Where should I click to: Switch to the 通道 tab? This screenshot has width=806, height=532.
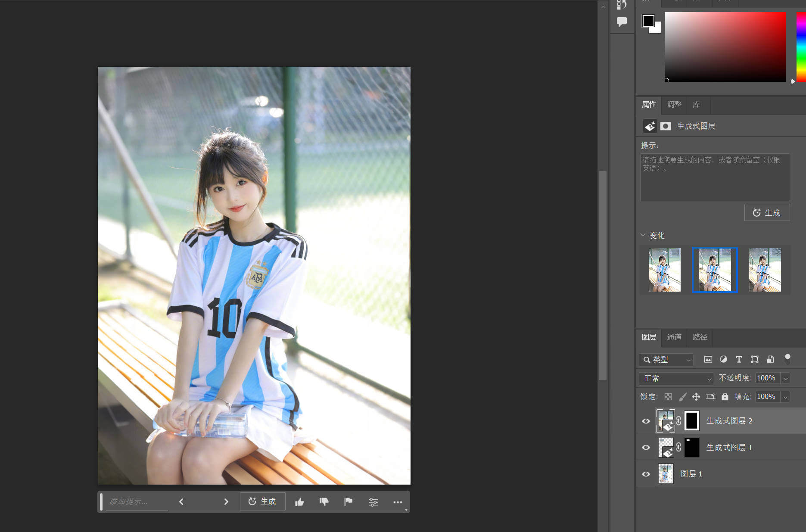[x=674, y=337]
